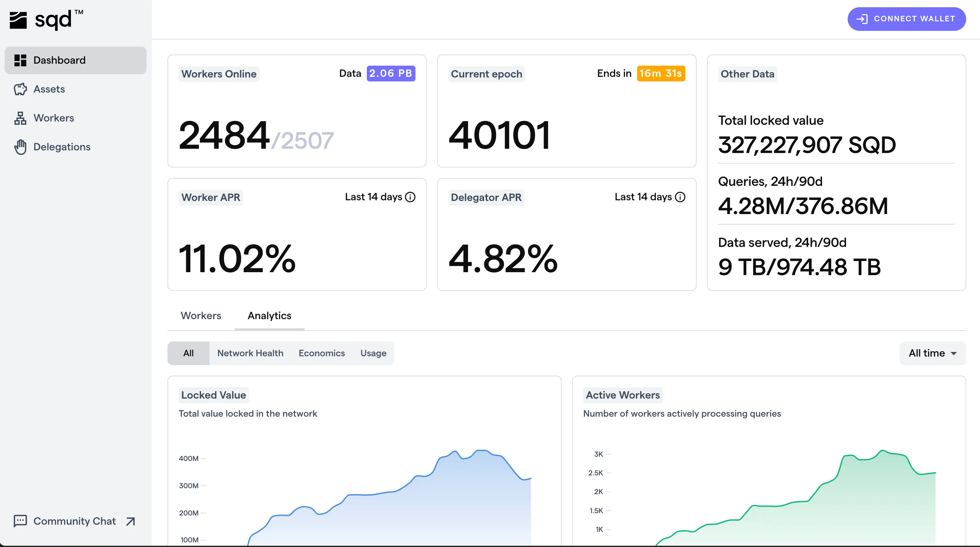Click the Community Chat bubble icon
Screen dimensions: 980x547
pos(20,521)
